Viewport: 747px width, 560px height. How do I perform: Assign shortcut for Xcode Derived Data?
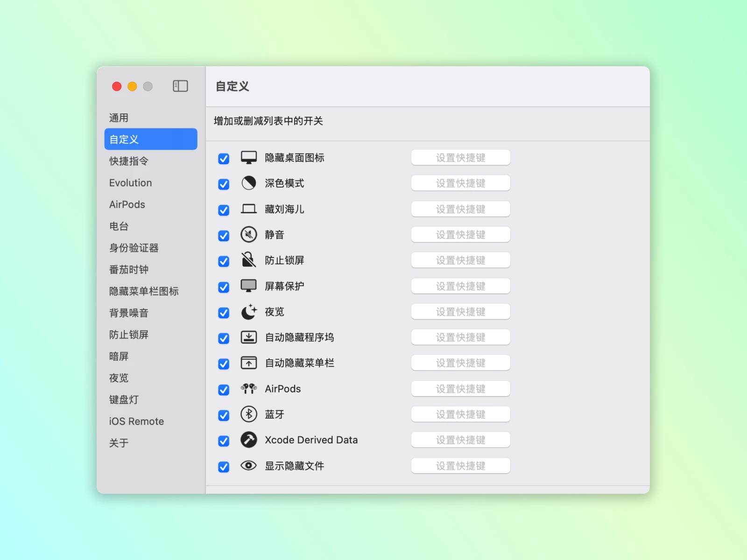[460, 440]
